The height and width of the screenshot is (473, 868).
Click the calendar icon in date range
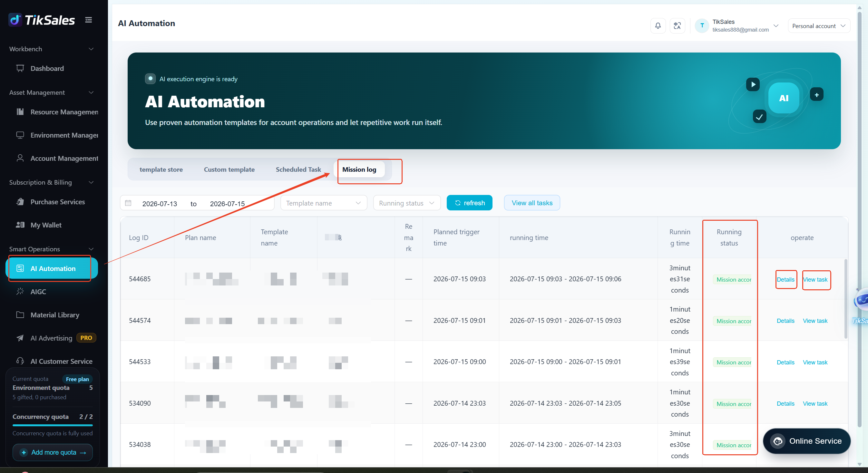pyautogui.click(x=128, y=203)
